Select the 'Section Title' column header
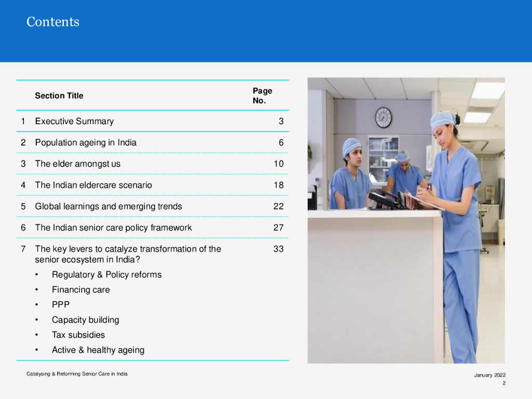Viewport: 532px width, 399px height. point(59,96)
